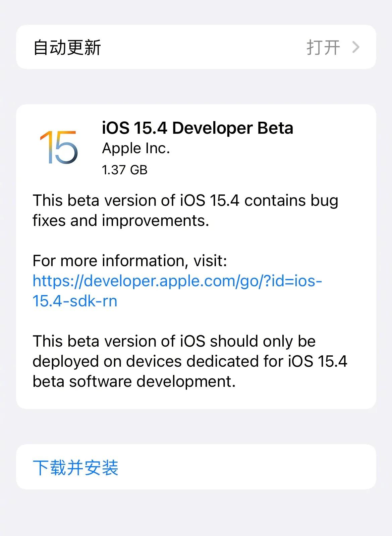Tap 下载并安装 to install update

[x=196, y=467]
